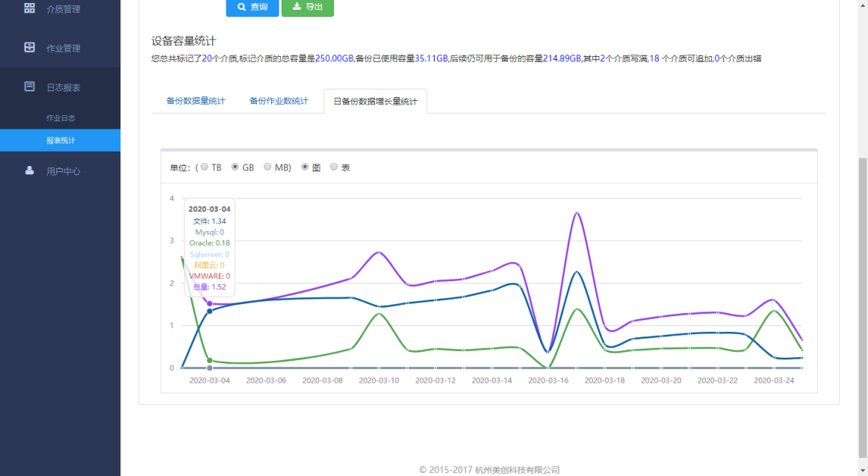Click the magnifier icon on 查询 button

coord(242,7)
